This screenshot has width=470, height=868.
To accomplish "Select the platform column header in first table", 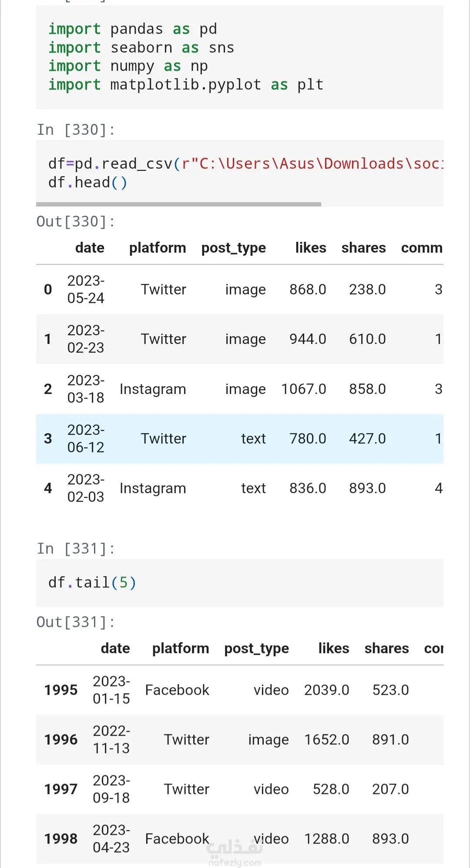I will (158, 247).
